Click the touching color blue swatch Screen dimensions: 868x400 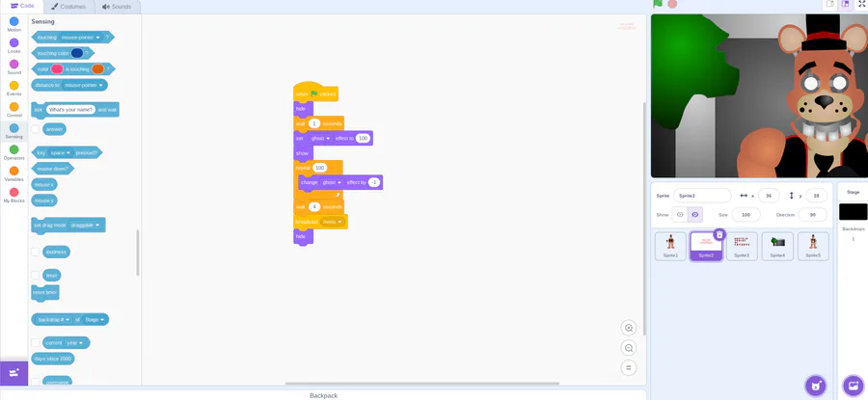[x=77, y=53]
